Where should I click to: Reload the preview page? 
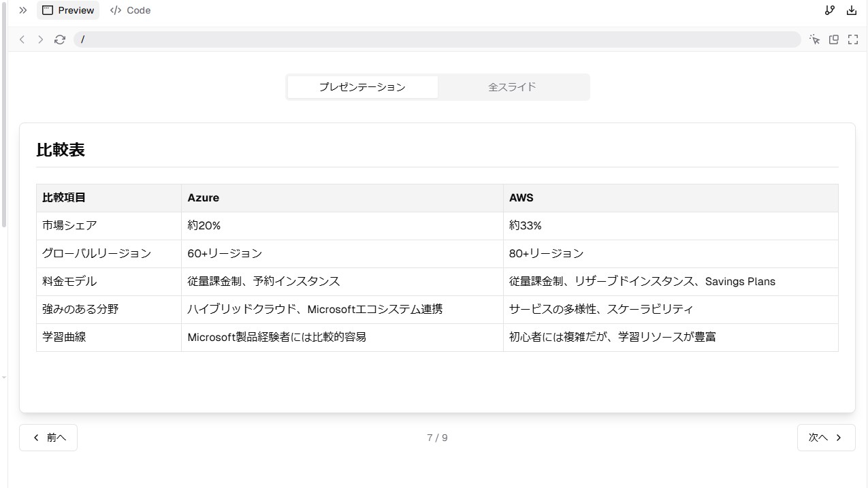(60, 39)
